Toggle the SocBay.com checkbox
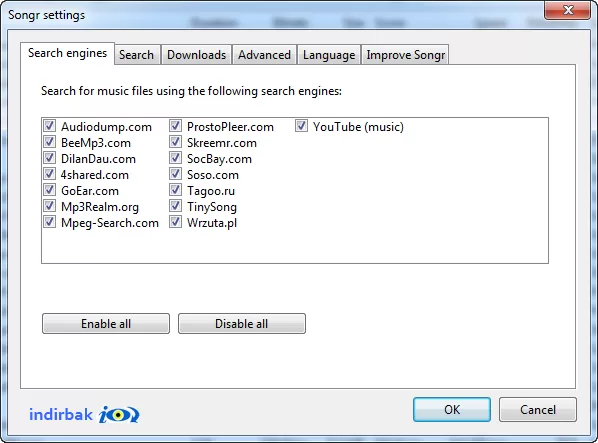The height and width of the screenshot is (443, 598). pyautogui.click(x=175, y=158)
